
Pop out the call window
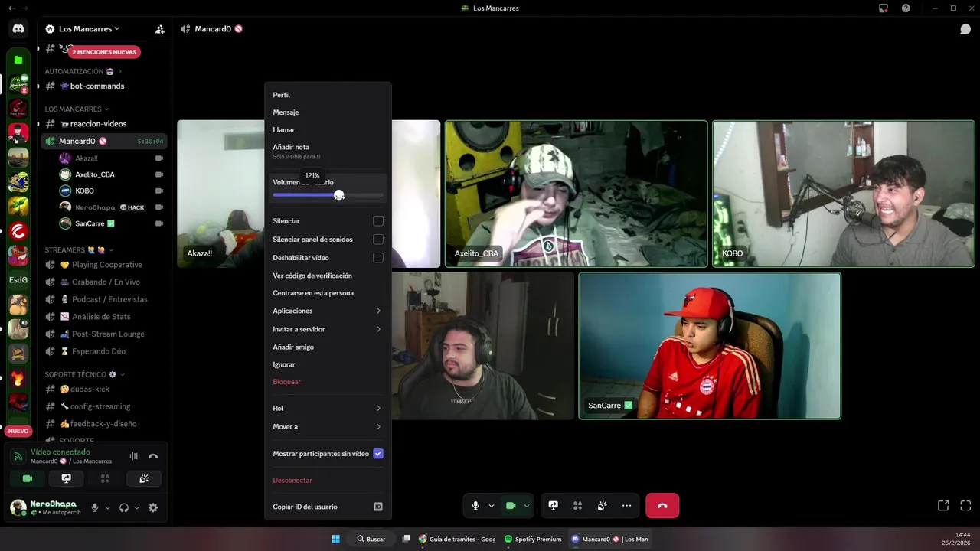click(x=943, y=506)
